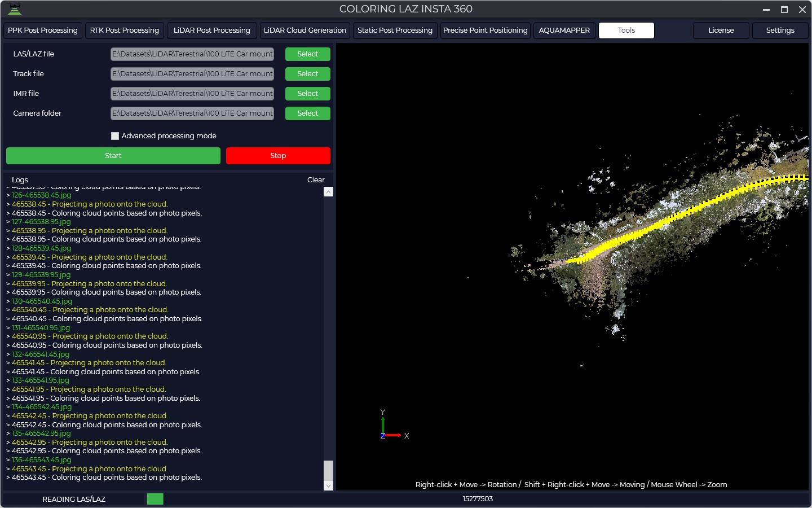Image resolution: width=812 pixels, height=508 pixels.
Task: Click the app logo icon in title bar
Action: 15,9
